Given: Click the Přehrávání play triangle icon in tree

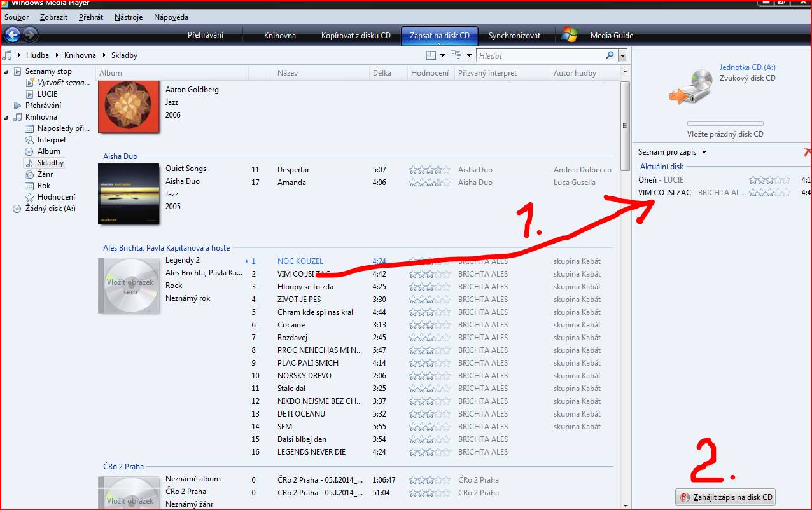Looking at the screenshot, I should (18, 106).
